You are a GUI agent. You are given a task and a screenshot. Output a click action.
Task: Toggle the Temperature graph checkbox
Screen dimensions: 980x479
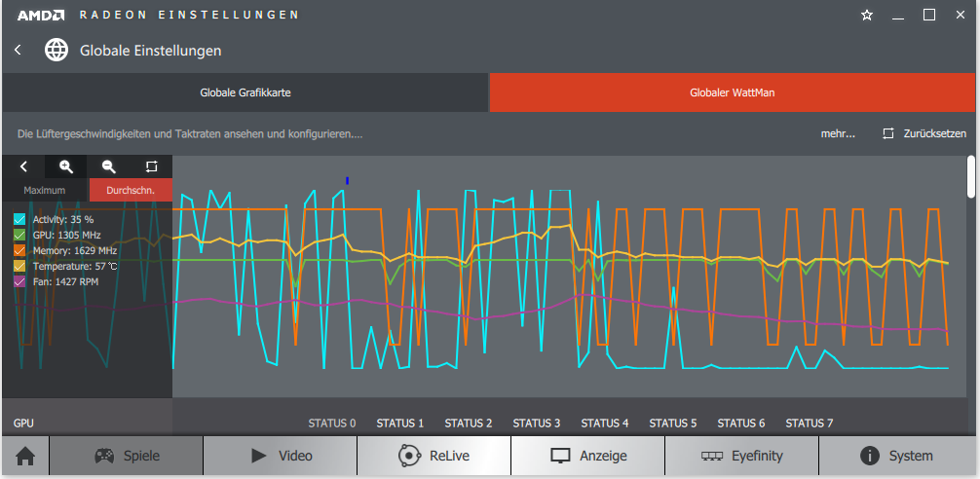(19, 266)
